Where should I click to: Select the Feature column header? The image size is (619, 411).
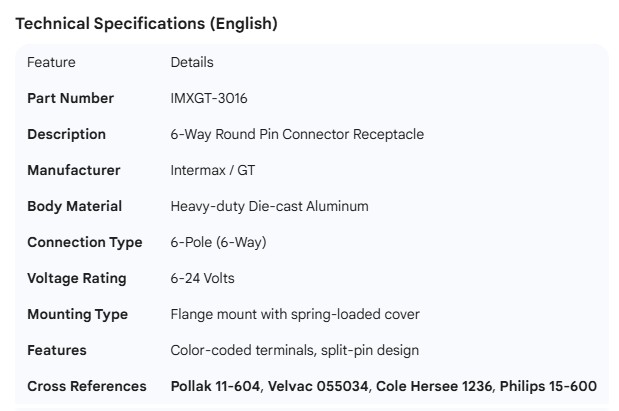coord(51,62)
